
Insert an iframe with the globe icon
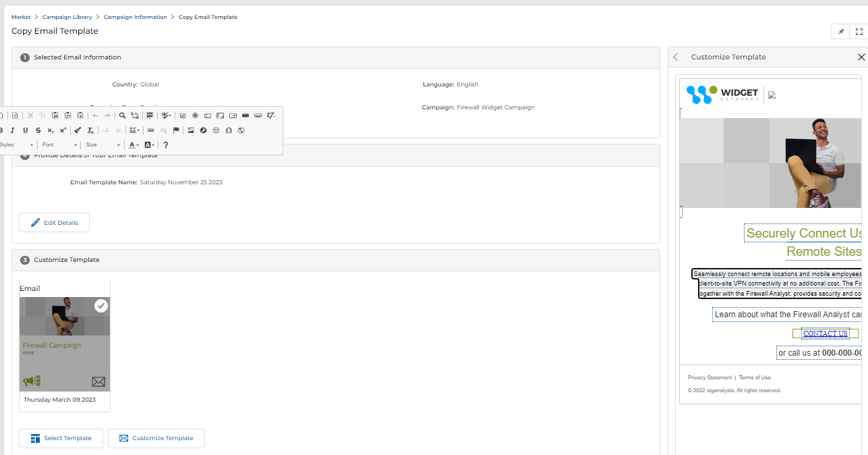tap(241, 130)
